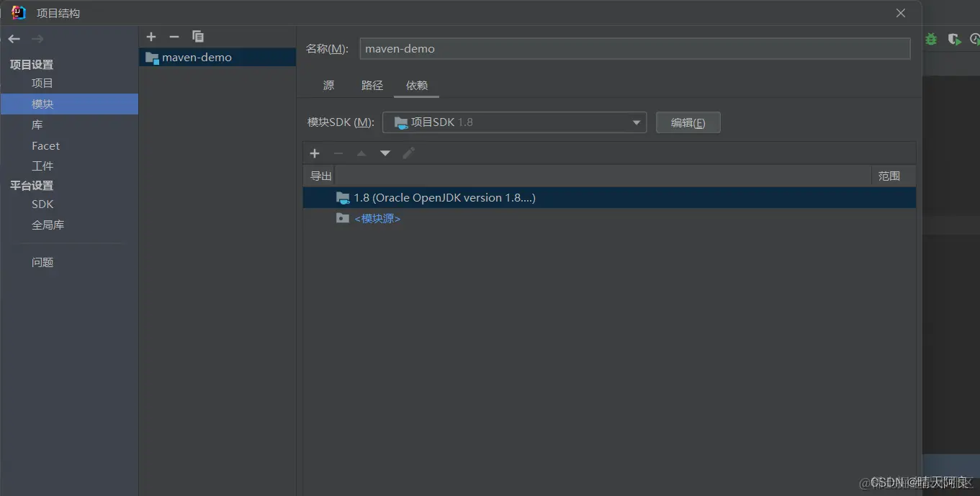Select 1.8 Oracle OpenJDK dependency row

pyautogui.click(x=609, y=198)
